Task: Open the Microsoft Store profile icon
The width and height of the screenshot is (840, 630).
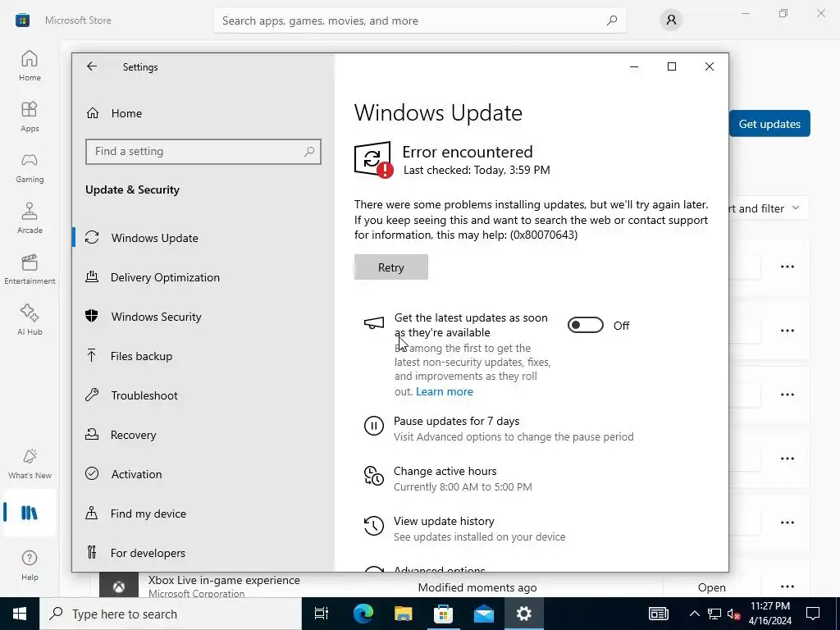Action: (x=671, y=21)
